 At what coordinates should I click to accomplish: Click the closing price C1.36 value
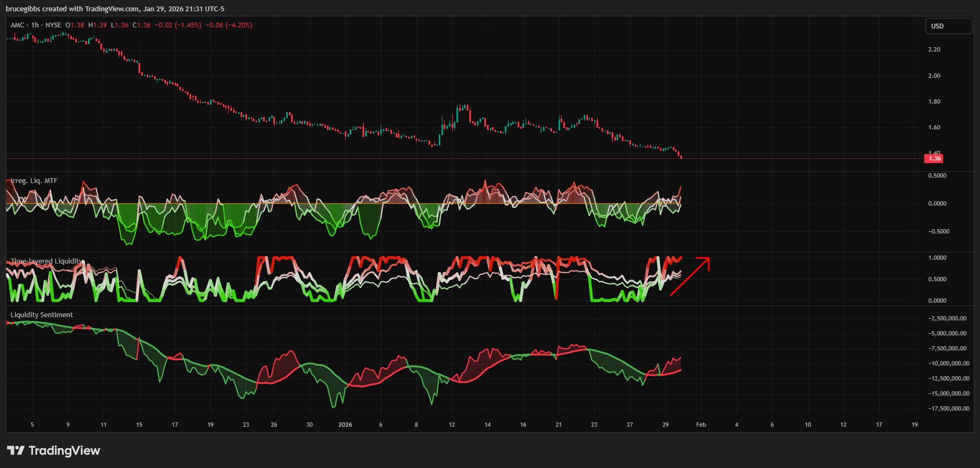pyautogui.click(x=142, y=25)
